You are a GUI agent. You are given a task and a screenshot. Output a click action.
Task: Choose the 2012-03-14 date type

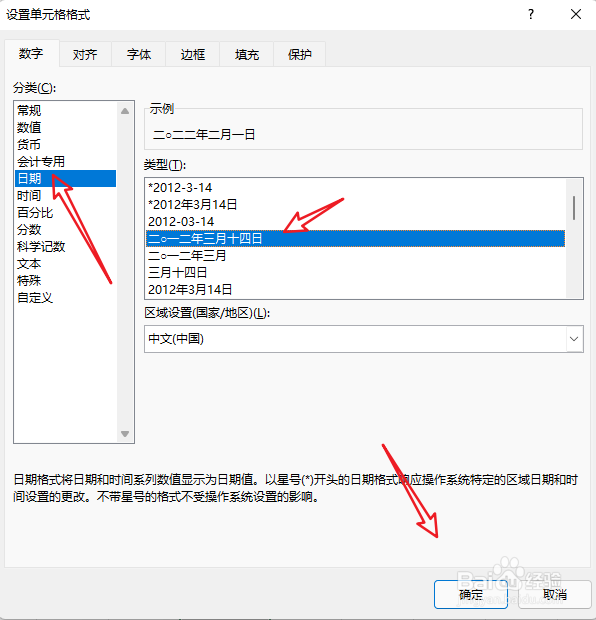[x=356, y=221]
